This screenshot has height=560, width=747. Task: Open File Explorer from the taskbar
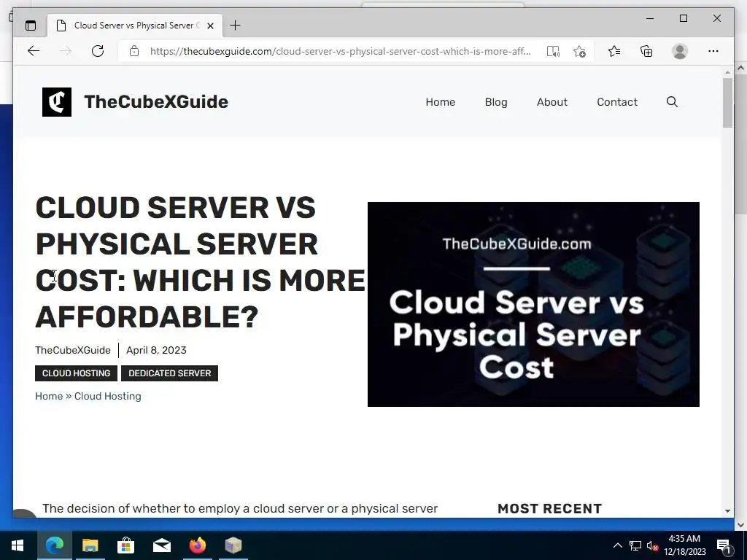pos(90,545)
